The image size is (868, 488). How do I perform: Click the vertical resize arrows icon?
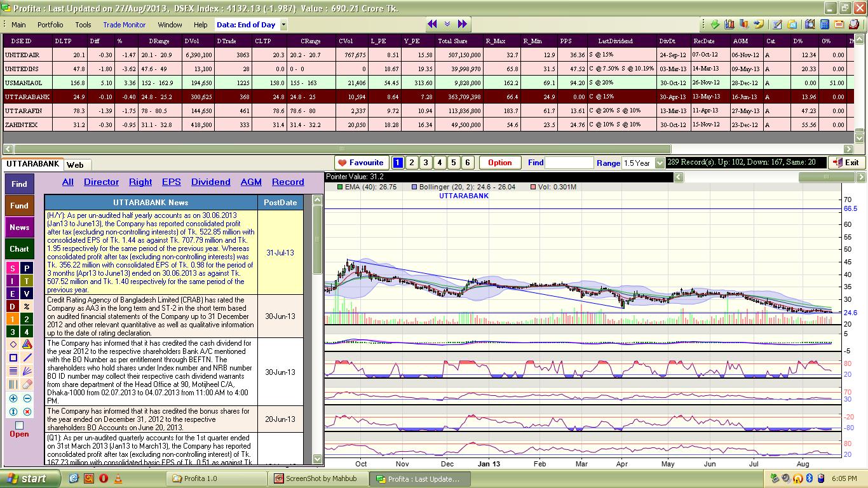tap(13, 412)
